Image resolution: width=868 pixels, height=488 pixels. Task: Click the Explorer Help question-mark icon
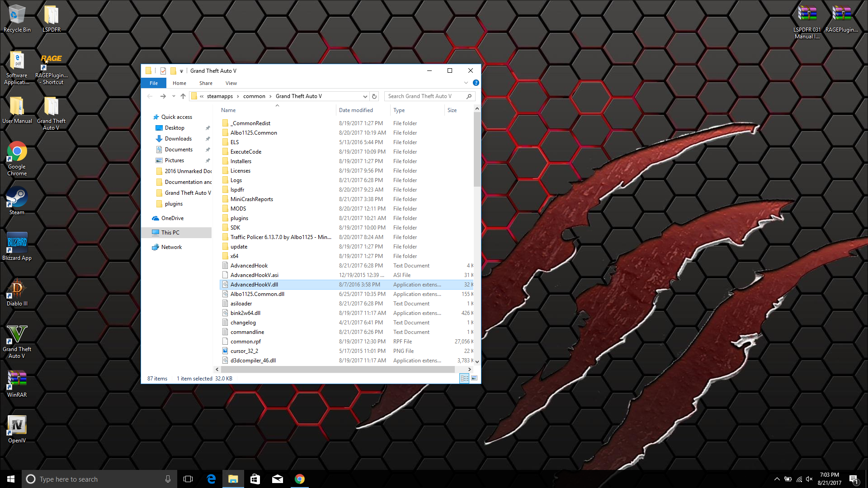pos(476,83)
